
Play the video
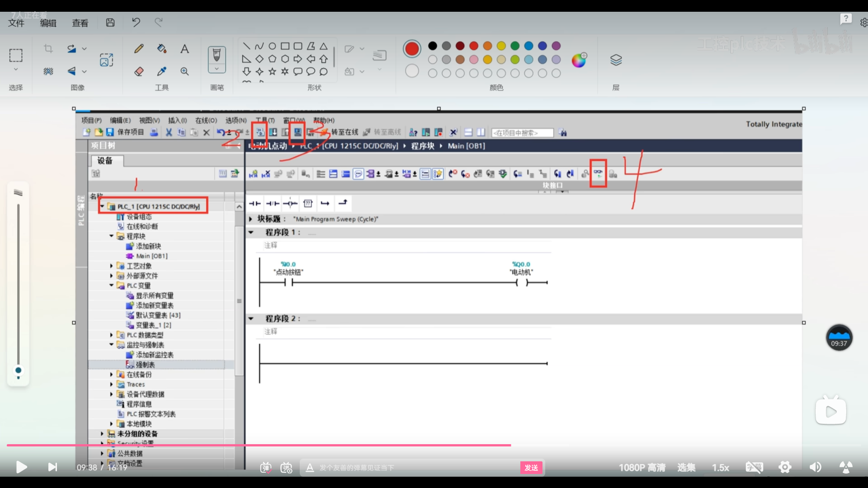point(21,467)
